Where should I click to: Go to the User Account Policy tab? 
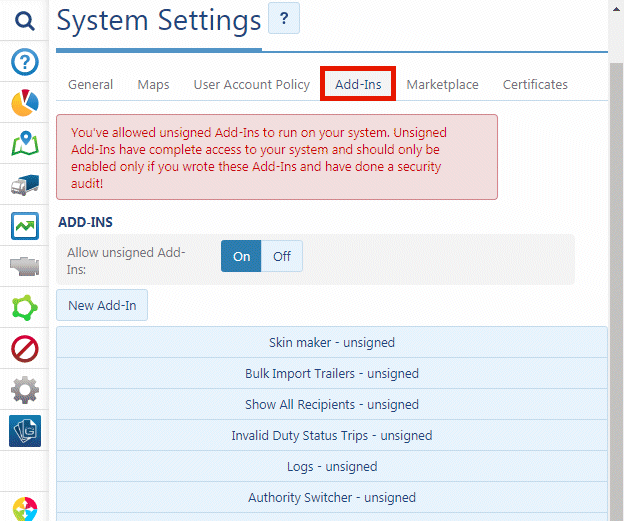251,85
